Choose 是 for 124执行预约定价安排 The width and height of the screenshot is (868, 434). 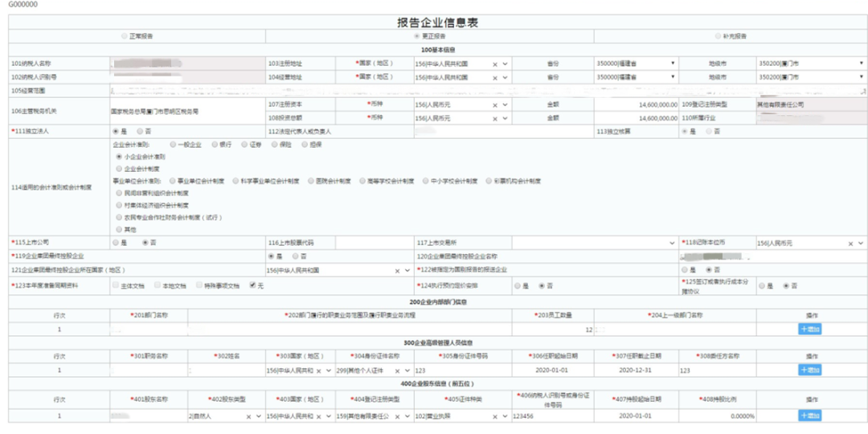click(518, 285)
